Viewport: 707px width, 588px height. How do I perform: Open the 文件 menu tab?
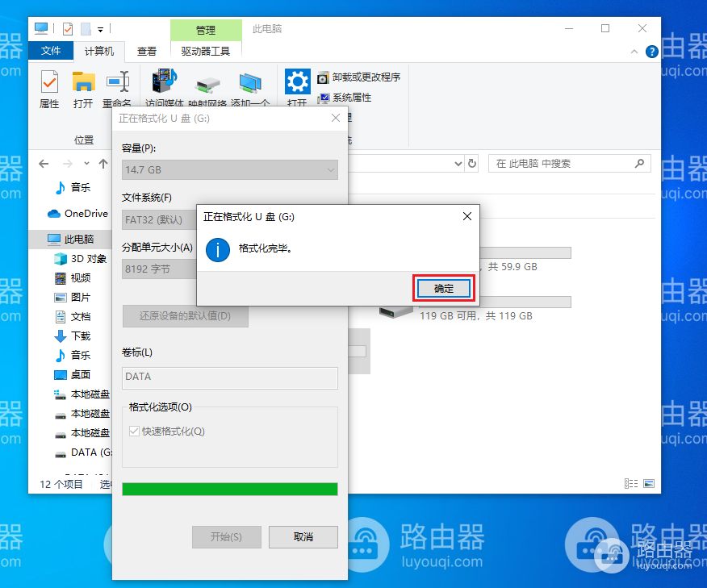click(x=51, y=51)
